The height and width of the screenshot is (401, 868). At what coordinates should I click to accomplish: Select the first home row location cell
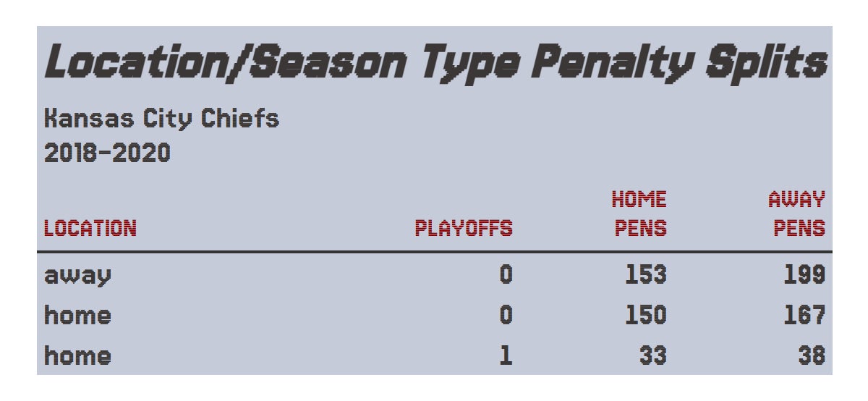pos(77,315)
